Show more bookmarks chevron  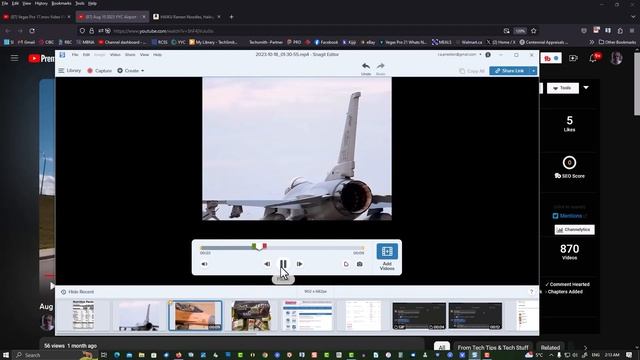(591, 42)
